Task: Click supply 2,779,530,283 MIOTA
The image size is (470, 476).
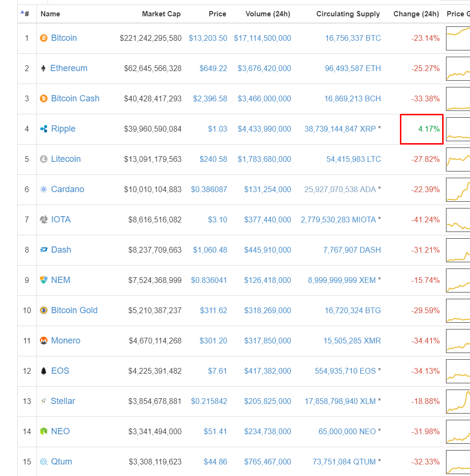Action: [338, 220]
